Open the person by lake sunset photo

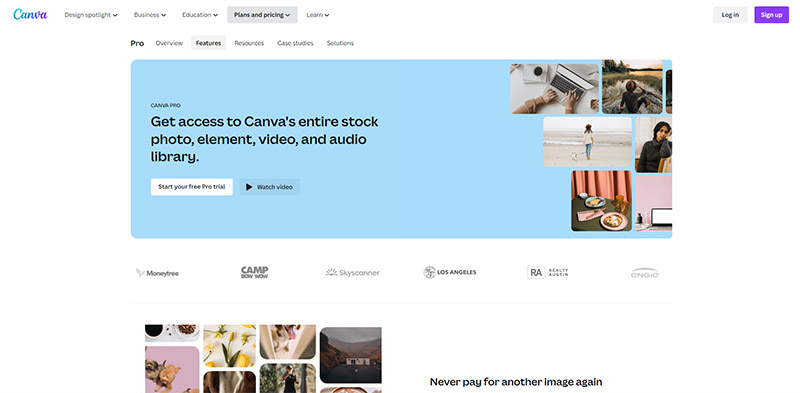[632, 87]
